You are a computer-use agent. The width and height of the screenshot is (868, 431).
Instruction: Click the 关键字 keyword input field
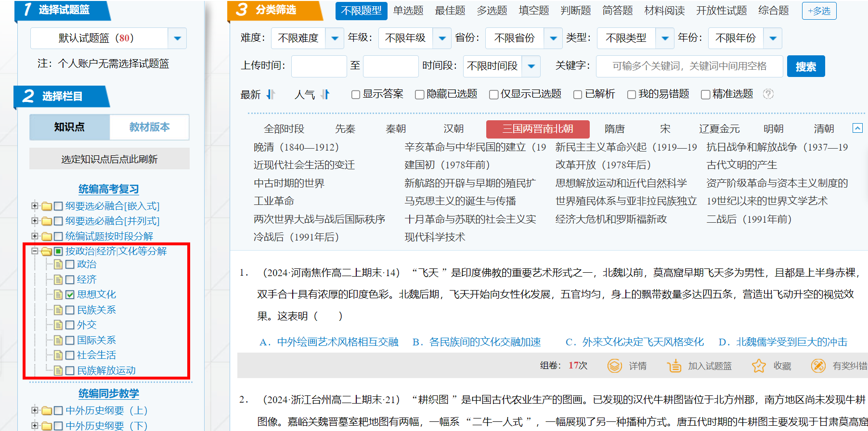click(689, 66)
